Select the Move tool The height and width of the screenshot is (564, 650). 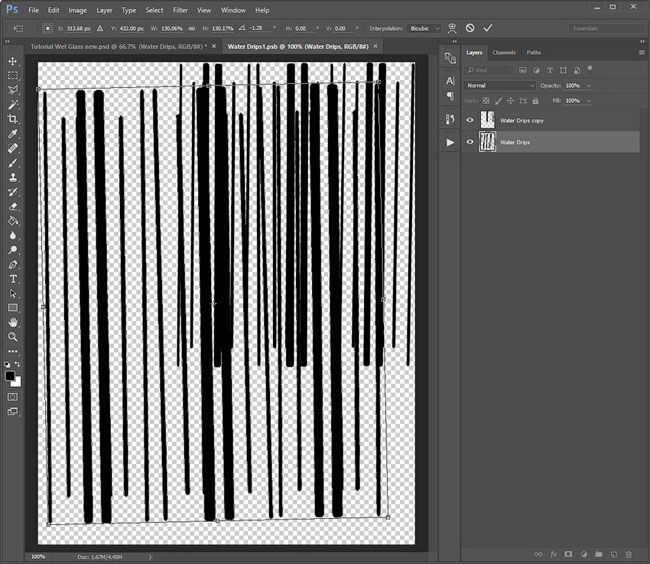pos(13,61)
